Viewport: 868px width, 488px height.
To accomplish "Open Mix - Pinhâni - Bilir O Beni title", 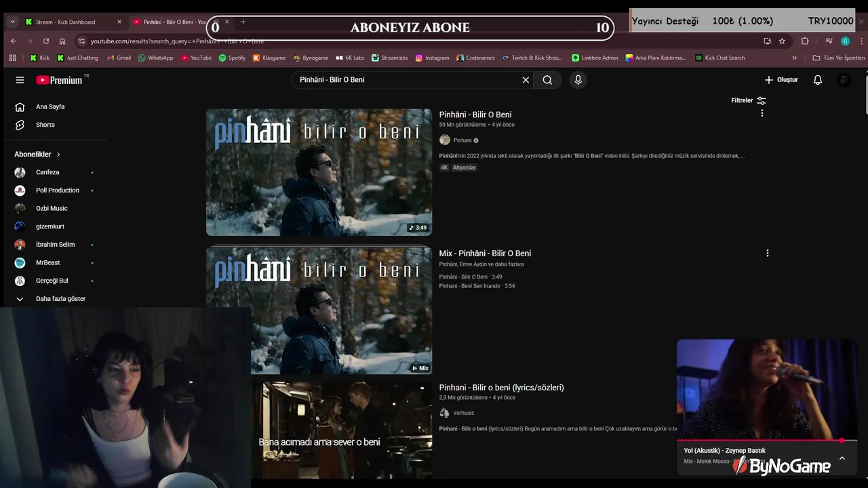I will (x=485, y=253).
